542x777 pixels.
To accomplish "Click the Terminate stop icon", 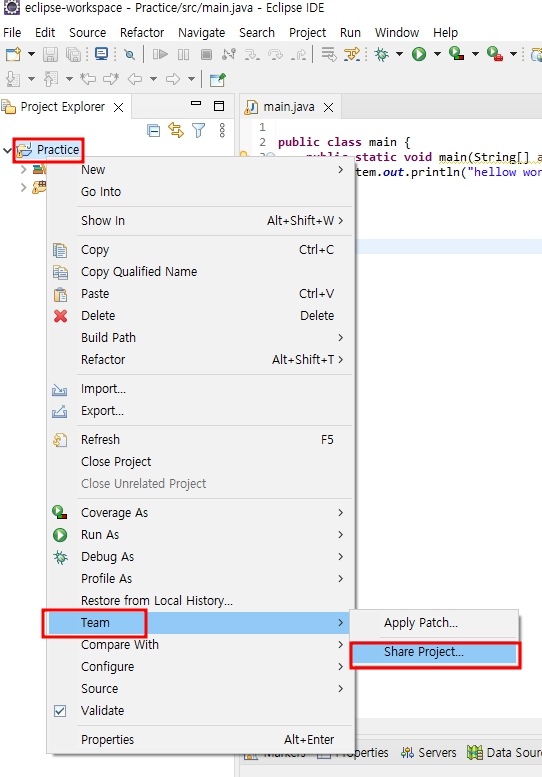I will click(x=206, y=54).
